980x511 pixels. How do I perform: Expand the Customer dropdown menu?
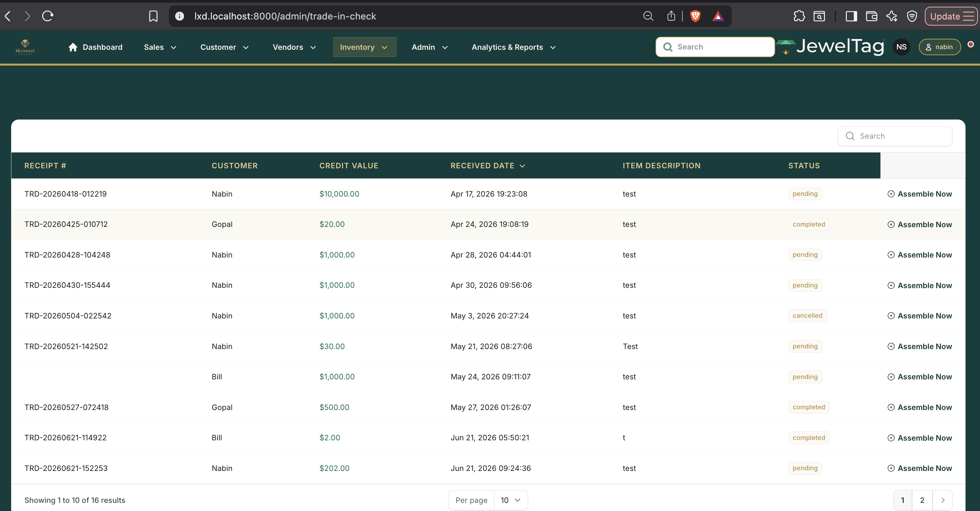coord(224,47)
